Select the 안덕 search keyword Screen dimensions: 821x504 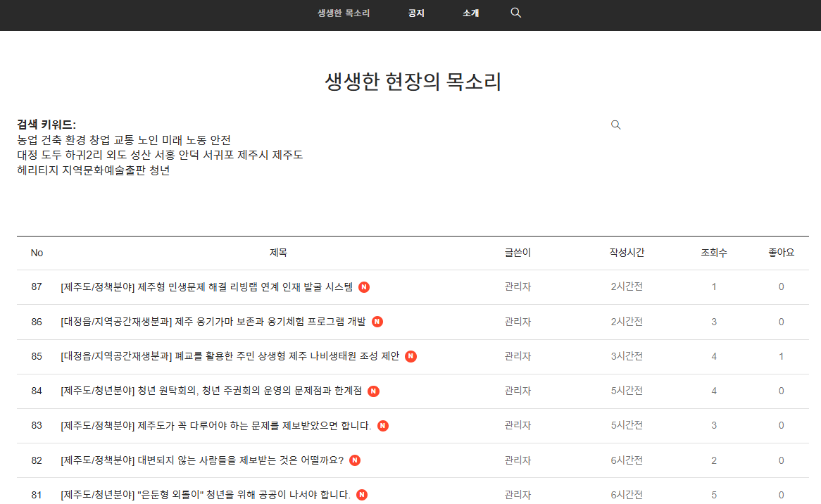pyautogui.click(x=189, y=155)
